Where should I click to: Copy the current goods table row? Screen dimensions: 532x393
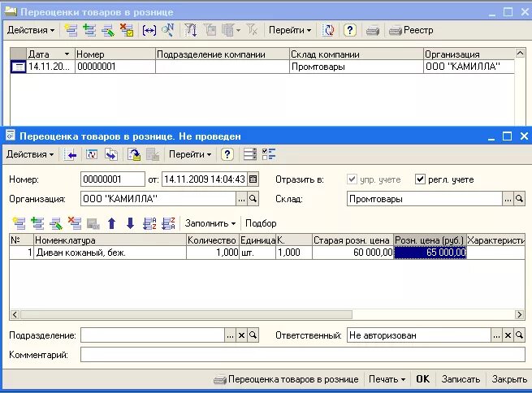pos(37,223)
